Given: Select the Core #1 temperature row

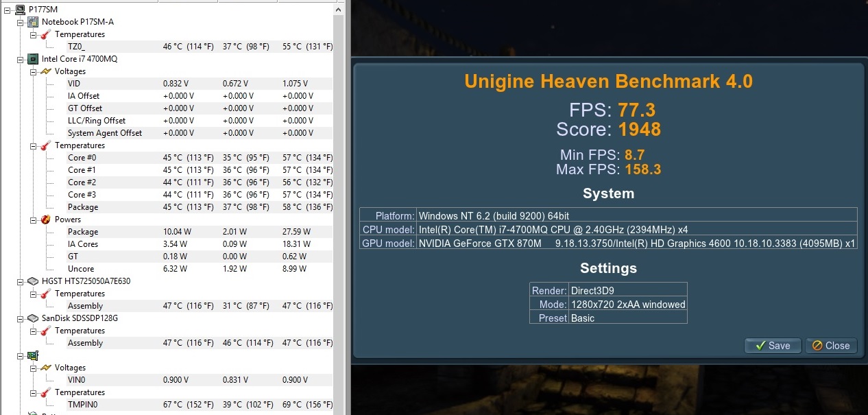Looking at the screenshot, I should pos(199,170).
